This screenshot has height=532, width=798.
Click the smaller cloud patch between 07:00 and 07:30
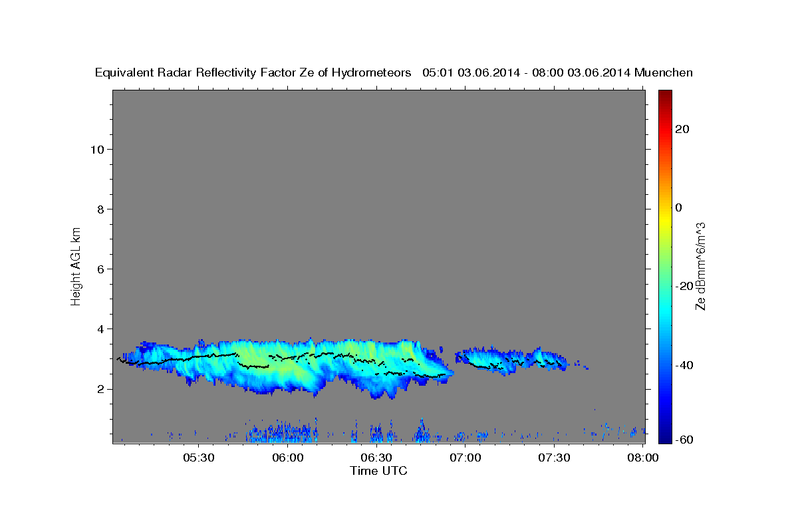[511, 360]
